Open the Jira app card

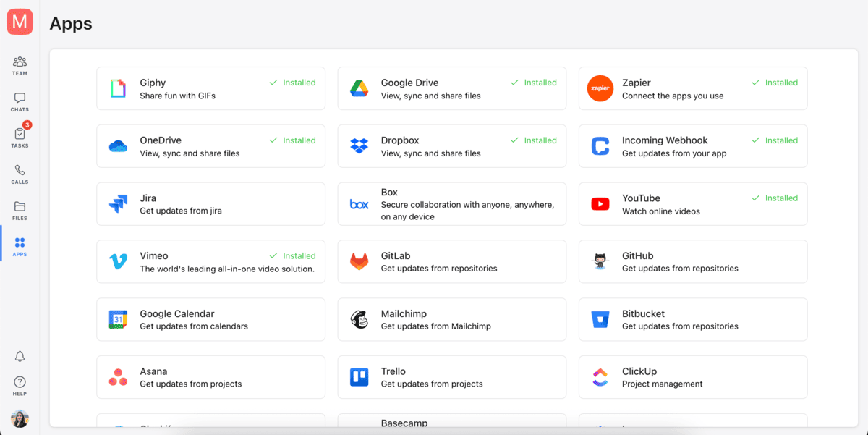tap(210, 203)
